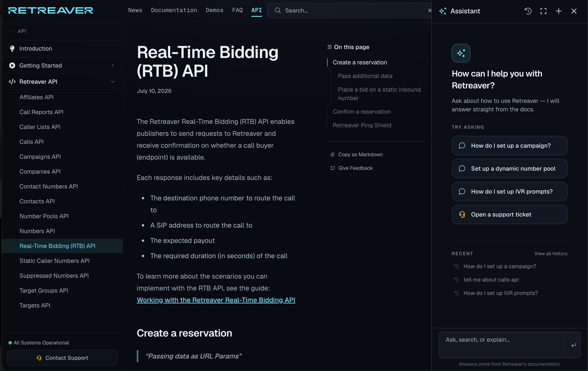Image resolution: width=588 pixels, height=371 pixels.
Task: Open Working with the Retreaver Real-Time Bidding API link
Action: [x=216, y=300]
